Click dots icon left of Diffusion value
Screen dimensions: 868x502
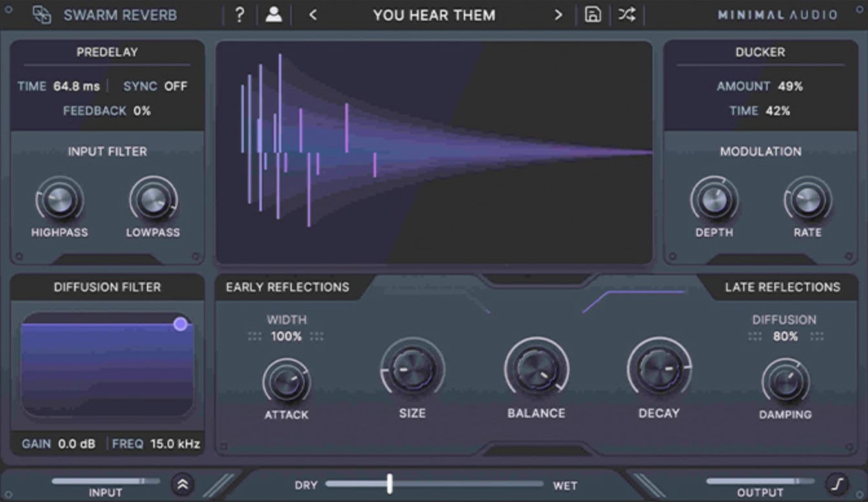click(x=755, y=336)
